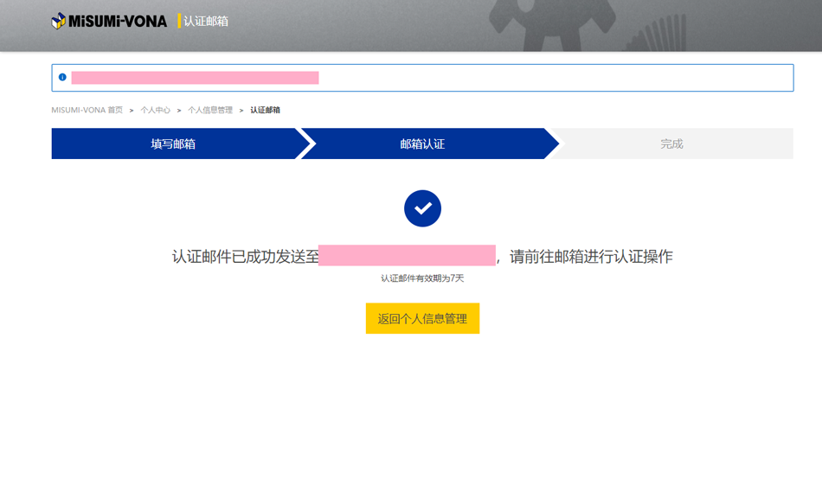
Task: Select the current 认证邮箱 breadcrumb item
Action: pyautogui.click(x=265, y=111)
